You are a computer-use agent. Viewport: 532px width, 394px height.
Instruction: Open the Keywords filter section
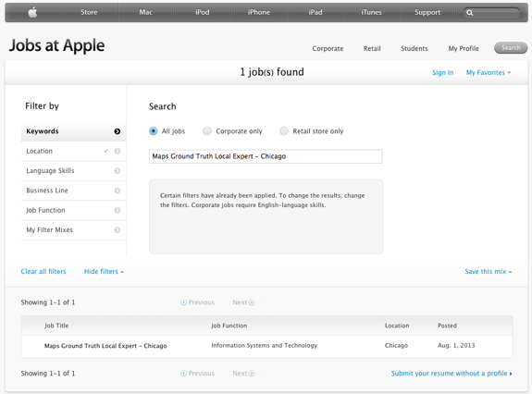[74, 131]
